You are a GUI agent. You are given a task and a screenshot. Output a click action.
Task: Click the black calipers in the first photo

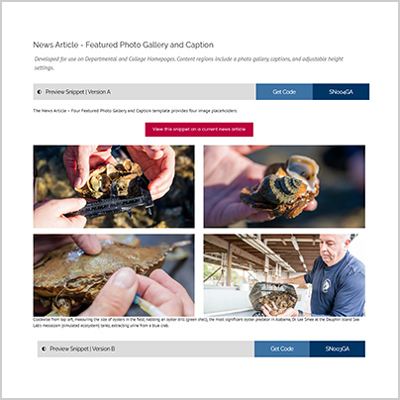(110, 204)
